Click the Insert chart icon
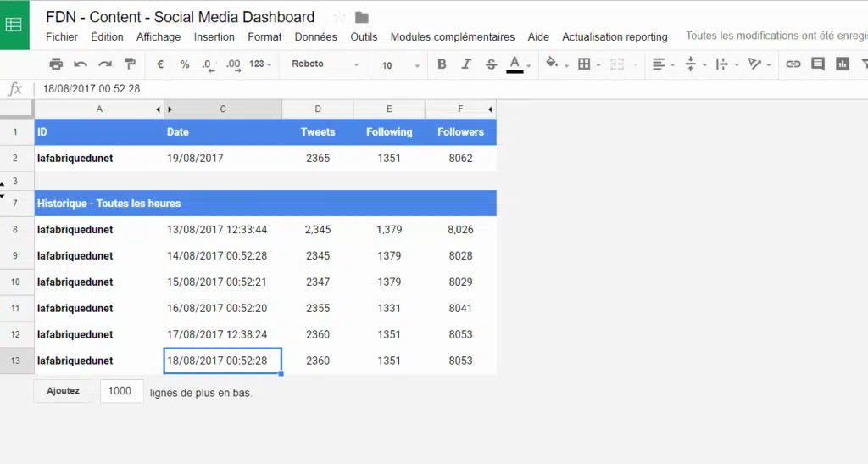The height and width of the screenshot is (464, 868). [x=842, y=64]
